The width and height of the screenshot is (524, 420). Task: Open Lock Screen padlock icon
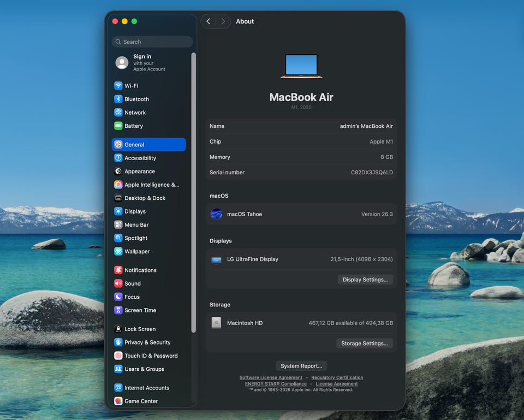click(x=118, y=329)
